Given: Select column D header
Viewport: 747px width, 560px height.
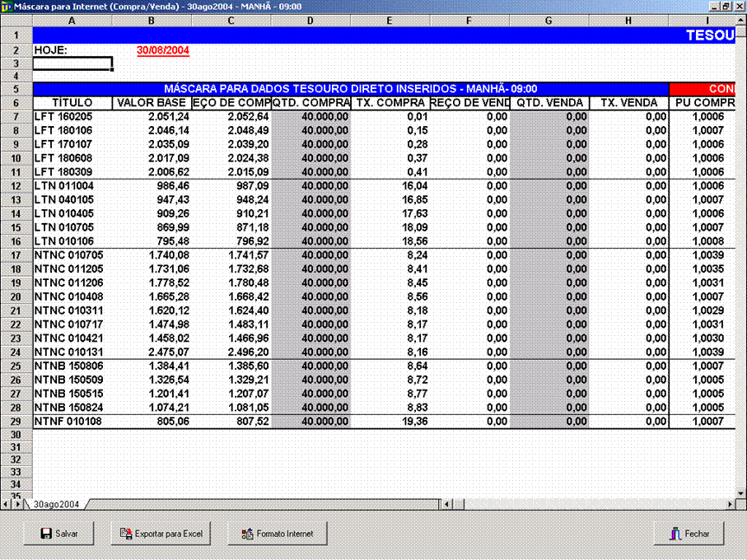Looking at the screenshot, I should (310, 21).
